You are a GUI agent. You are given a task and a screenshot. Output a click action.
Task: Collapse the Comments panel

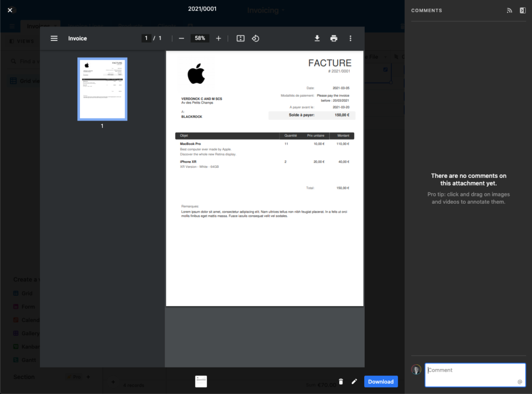[523, 10]
